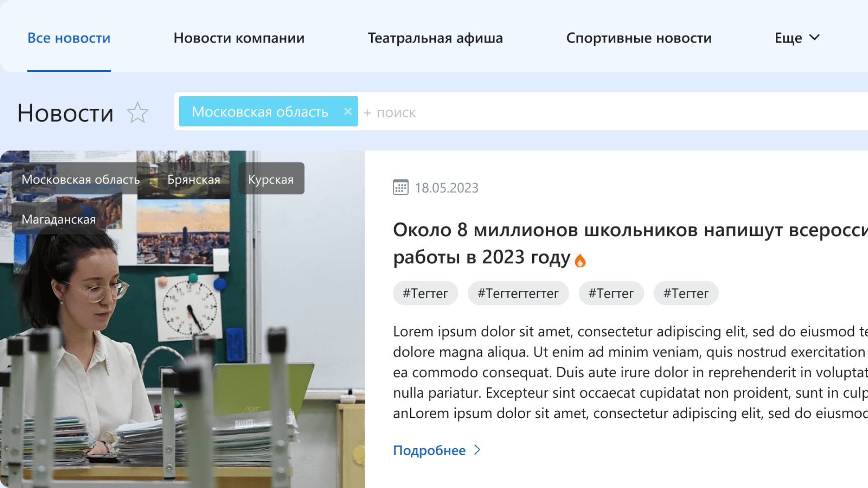Toggle the favorite star next to Новости

point(137,113)
